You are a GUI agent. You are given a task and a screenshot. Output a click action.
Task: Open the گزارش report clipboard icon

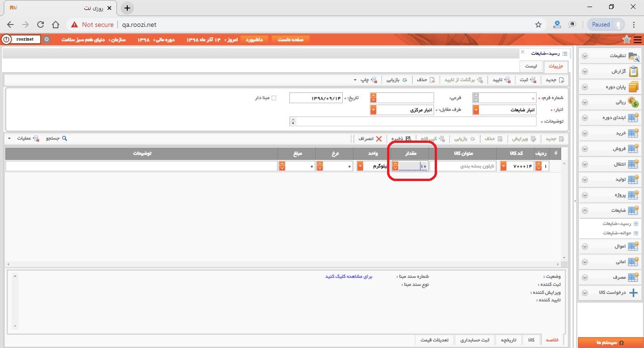pos(634,72)
